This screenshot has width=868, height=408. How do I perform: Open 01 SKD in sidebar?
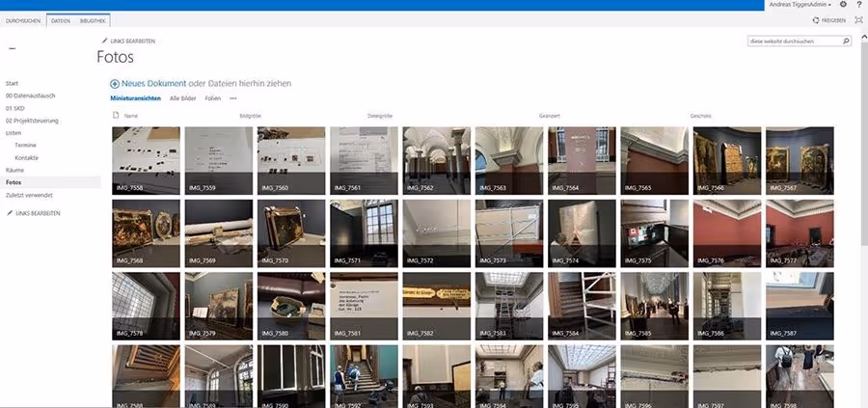click(14, 108)
